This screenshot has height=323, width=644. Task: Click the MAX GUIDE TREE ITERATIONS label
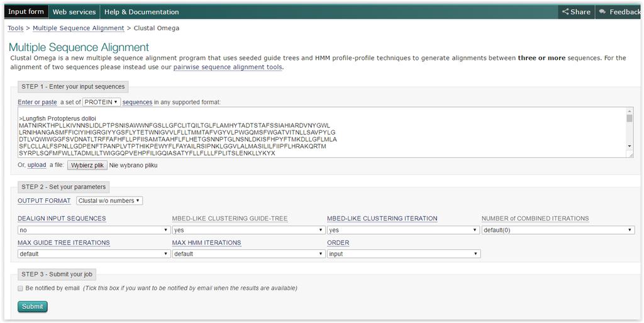click(x=64, y=242)
